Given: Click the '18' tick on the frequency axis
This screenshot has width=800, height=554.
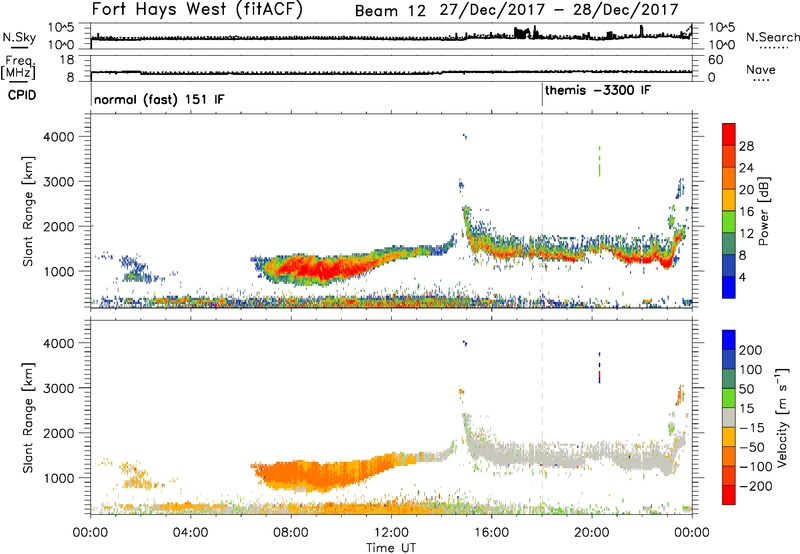Looking at the screenshot, I should [67, 60].
